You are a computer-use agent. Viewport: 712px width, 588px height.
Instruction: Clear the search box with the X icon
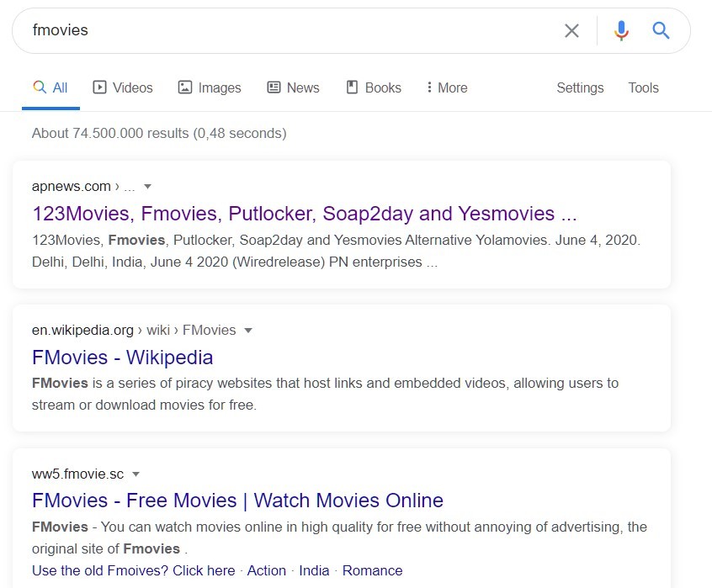571,31
